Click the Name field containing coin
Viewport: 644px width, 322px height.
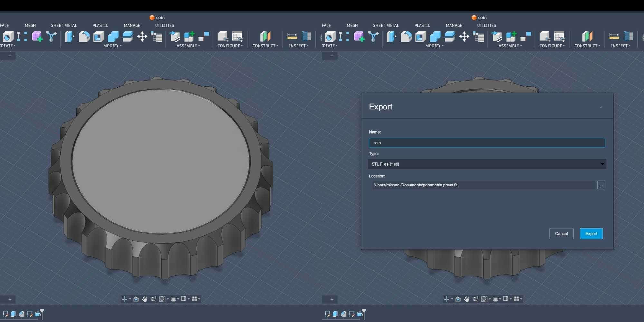pyautogui.click(x=487, y=143)
